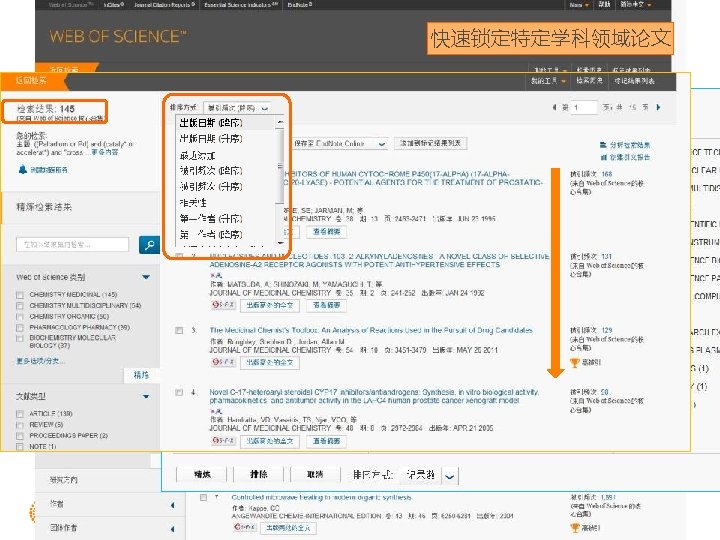Open 检索历史 in dark toolbar

coord(590,81)
